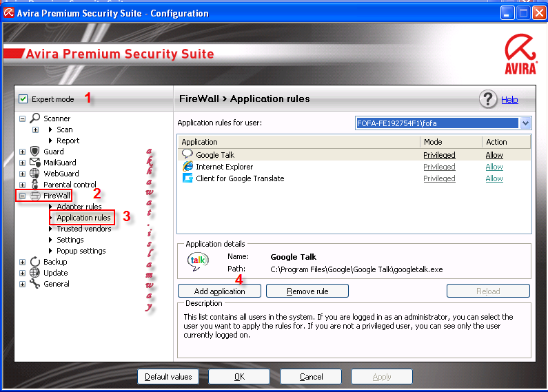Select Settings under FireWall
This screenshot has width=548, height=392.
click(70, 240)
